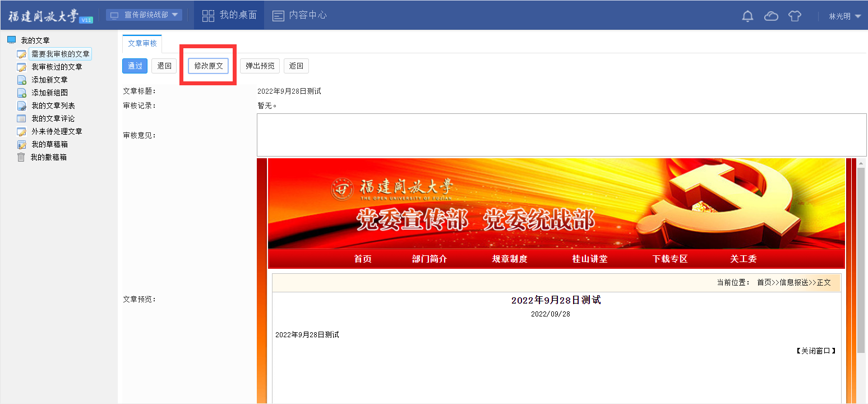
Task: Switch to 内容中心 in top navigation
Action: click(299, 15)
